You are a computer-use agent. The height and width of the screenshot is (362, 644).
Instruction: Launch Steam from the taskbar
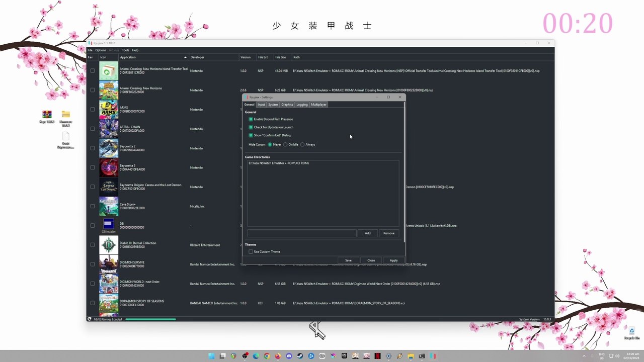click(x=300, y=356)
